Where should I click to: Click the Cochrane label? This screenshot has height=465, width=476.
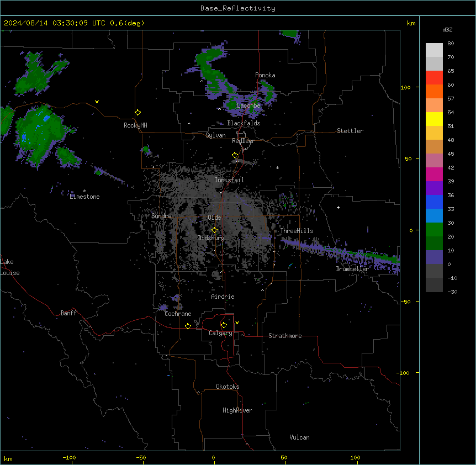coord(178,314)
